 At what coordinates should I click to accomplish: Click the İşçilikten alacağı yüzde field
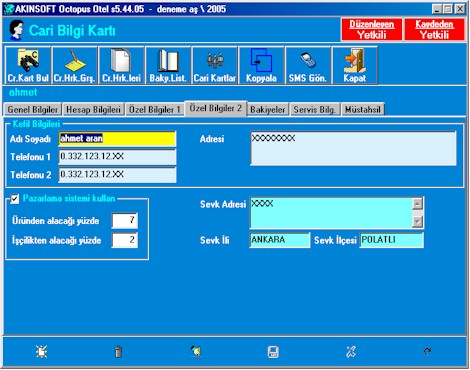pyautogui.click(x=125, y=240)
